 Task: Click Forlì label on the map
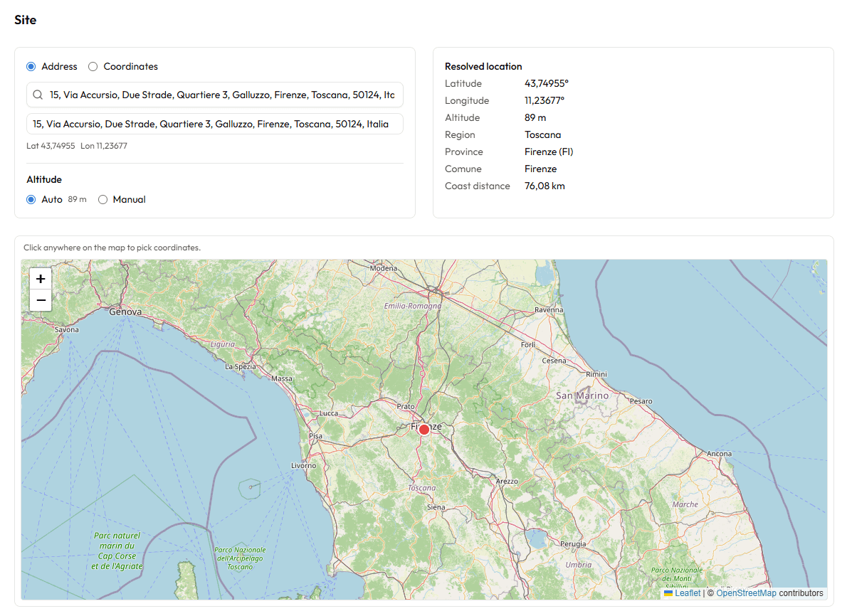528,345
